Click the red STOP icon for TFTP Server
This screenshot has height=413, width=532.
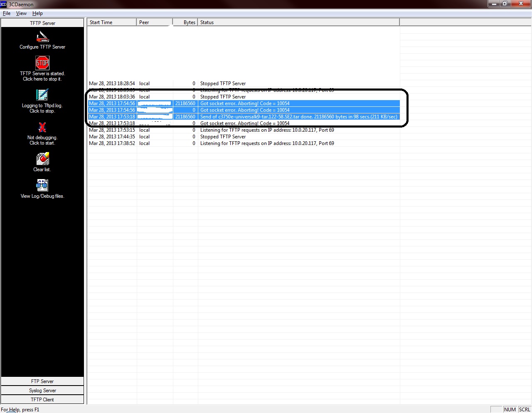[42, 63]
